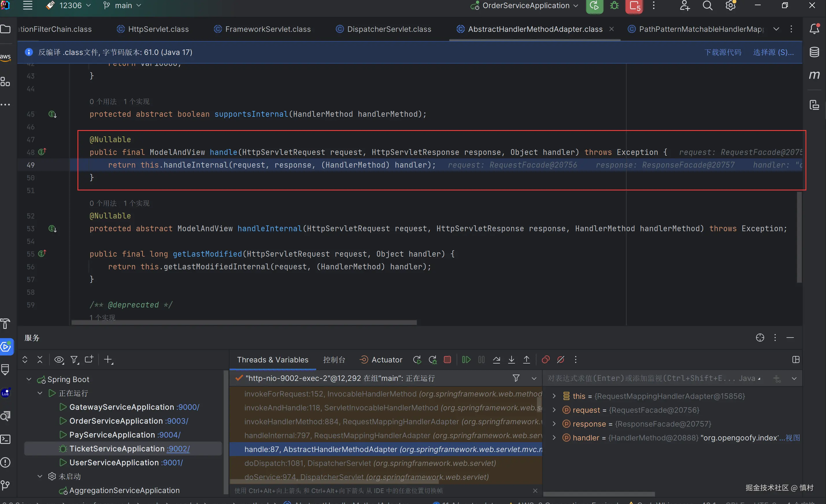
Task: Open the Database tool window icon
Action: coord(814,52)
